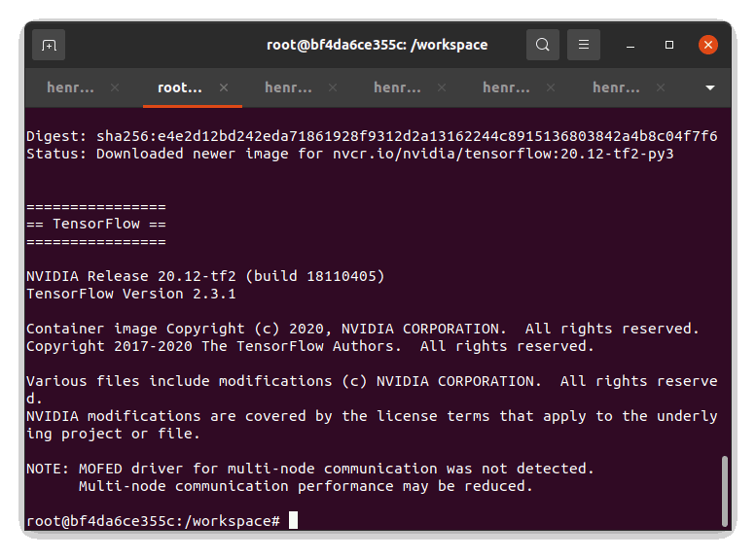Close the fourth tab
Screen dimensions: 756x558
pos(442,87)
